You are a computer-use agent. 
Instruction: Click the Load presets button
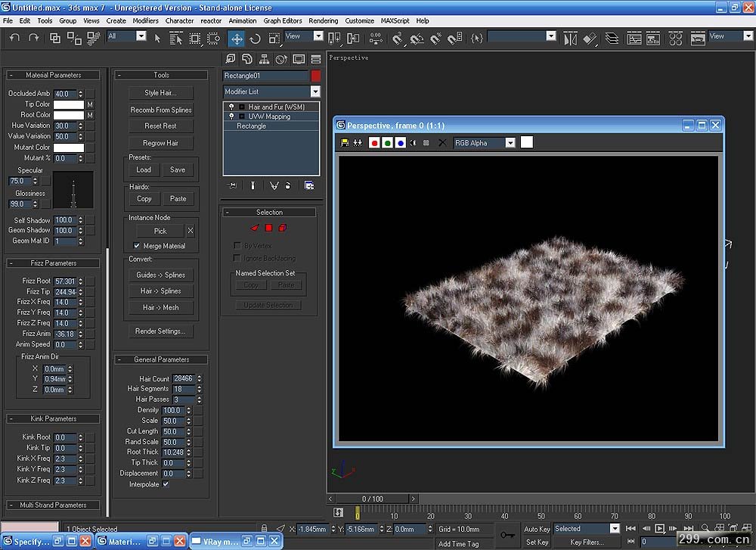(x=144, y=169)
